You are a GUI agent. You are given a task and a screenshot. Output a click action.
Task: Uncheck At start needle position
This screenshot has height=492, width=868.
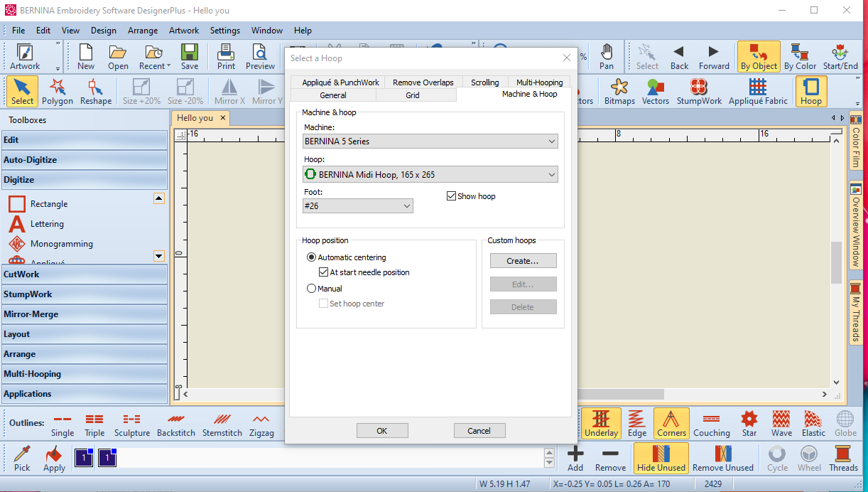pyautogui.click(x=323, y=272)
